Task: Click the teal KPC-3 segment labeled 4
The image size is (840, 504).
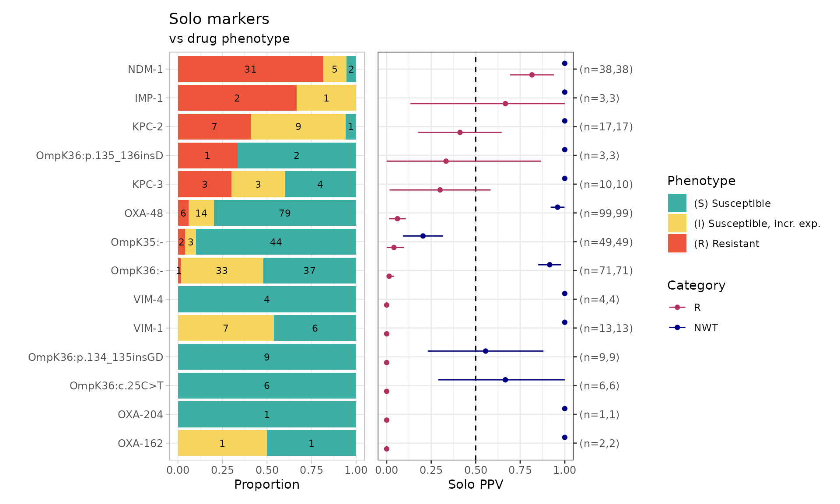Action: [320, 184]
